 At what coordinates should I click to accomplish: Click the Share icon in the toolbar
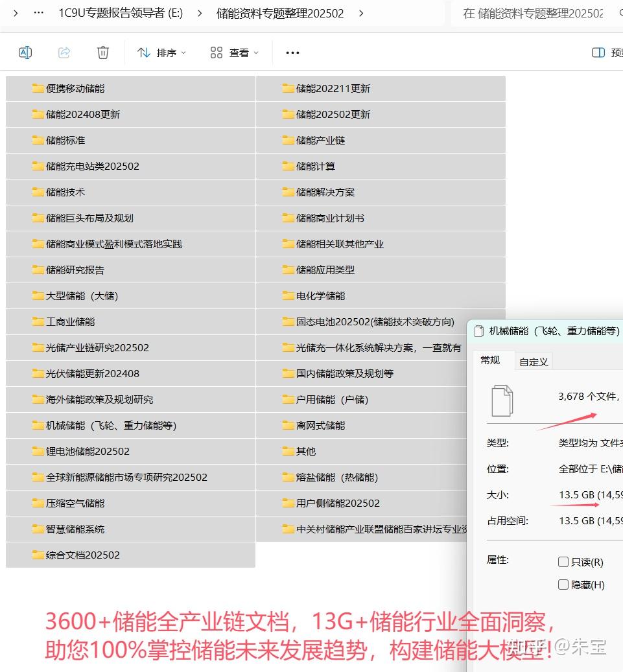(64, 52)
